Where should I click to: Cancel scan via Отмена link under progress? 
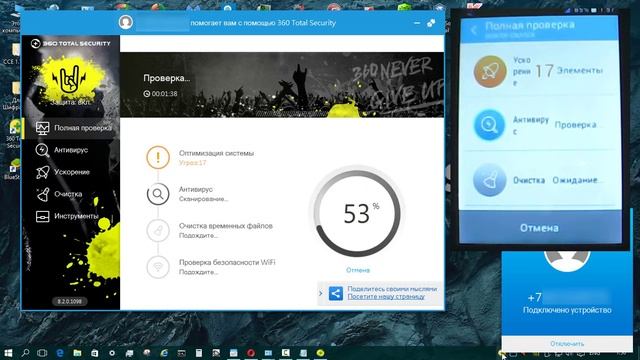[x=358, y=270]
